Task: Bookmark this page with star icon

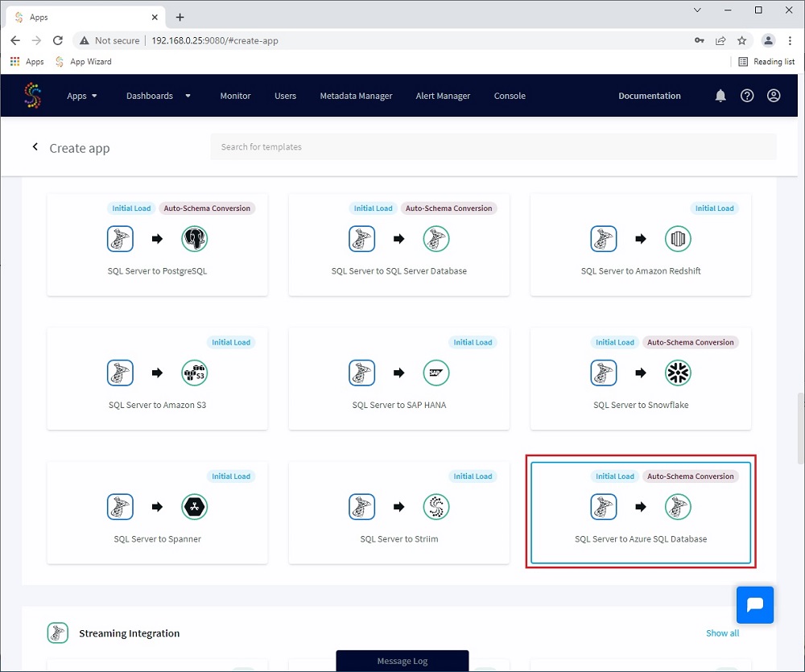Action: [742, 40]
